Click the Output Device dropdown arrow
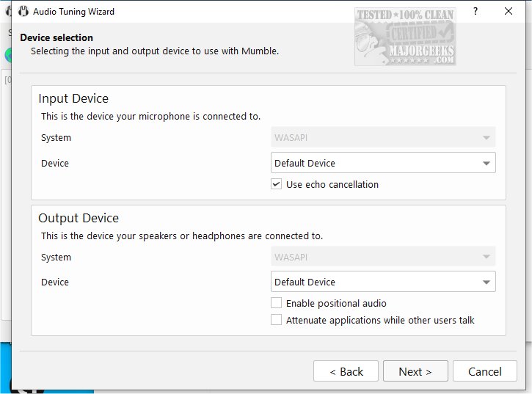 coord(486,282)
